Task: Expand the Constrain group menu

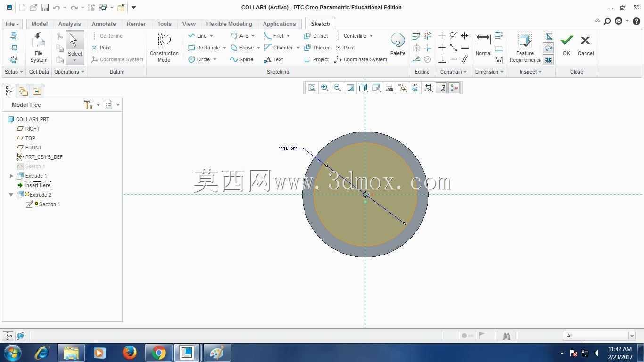Action: click(x=453, y=72)
